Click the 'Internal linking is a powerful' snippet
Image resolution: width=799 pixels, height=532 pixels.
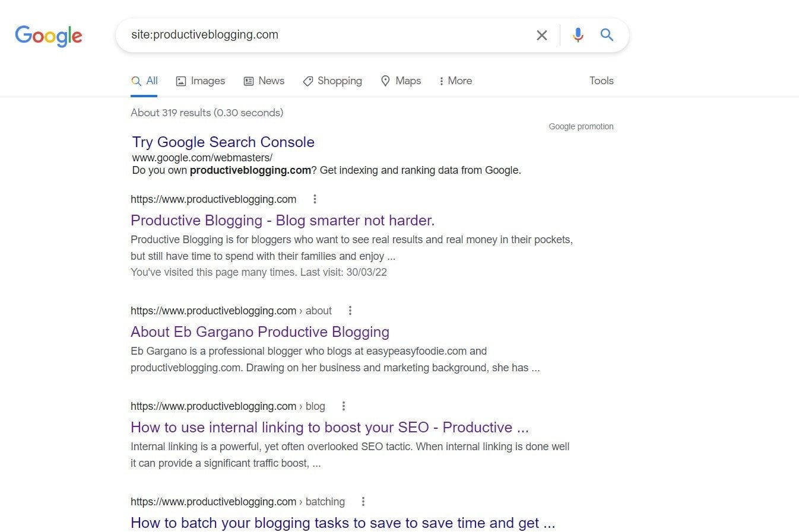[x=350, y=455]
